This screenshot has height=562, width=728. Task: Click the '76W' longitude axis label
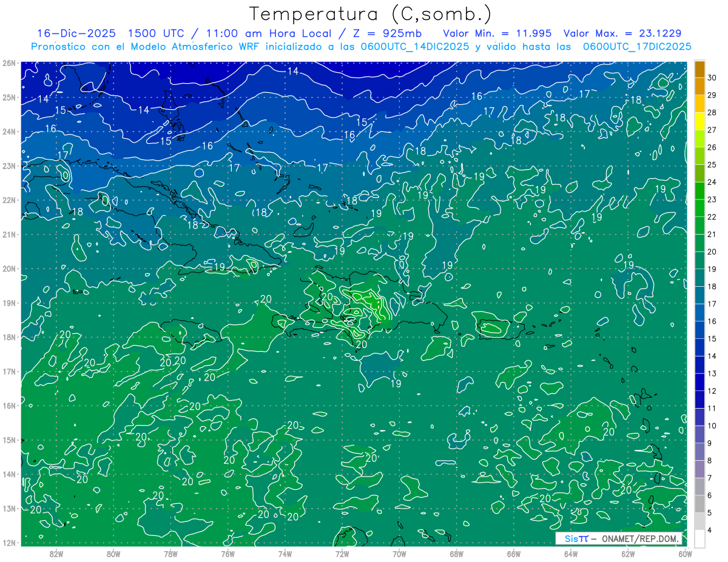coord(228,553)
